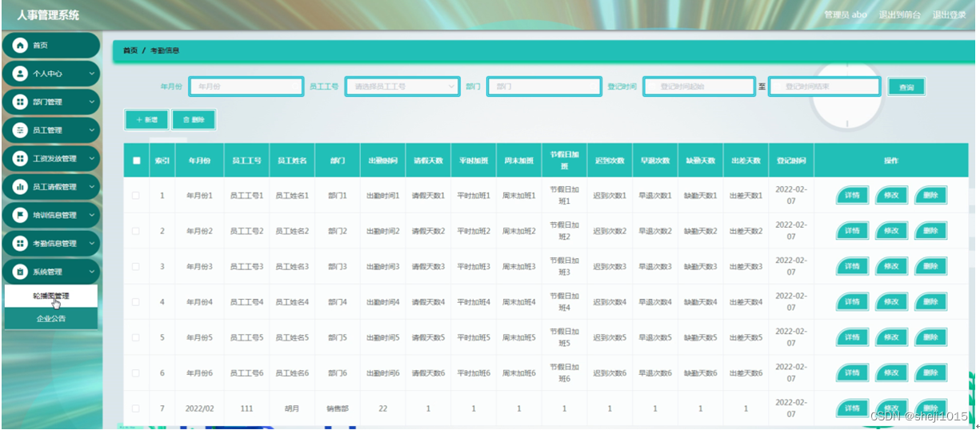Screen dimensions: 980x430
Task: Check the checkbox for row 1
Action: tap(136, 196)
